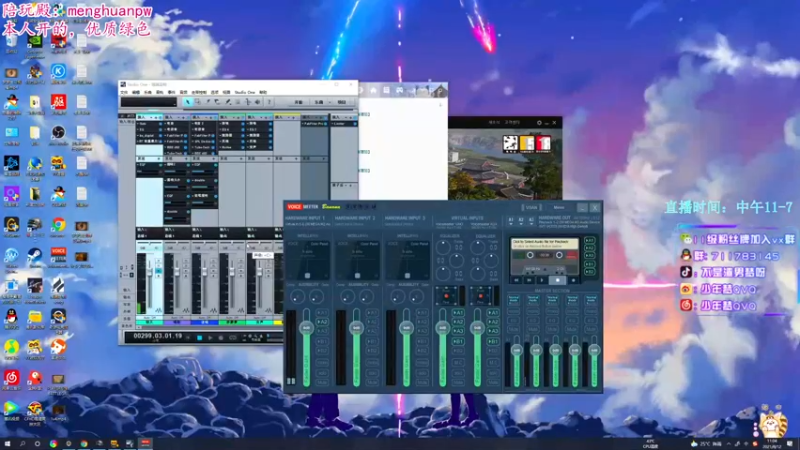Screen dimensions: 800x450
Task: Open the first Studio One menu bar item
Action: click(x=124, y=92)
